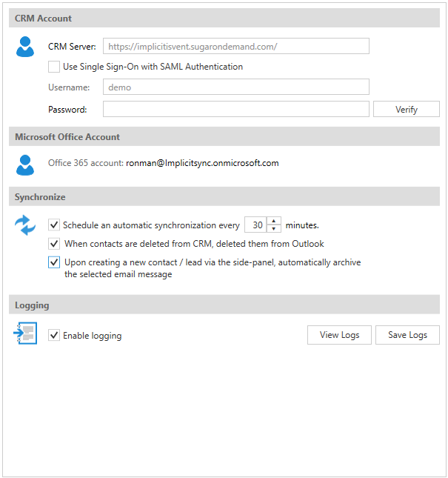Viewport: 448px width, 478px height.
Task: Click the sync minutes value field
Action: coord(256,225)
